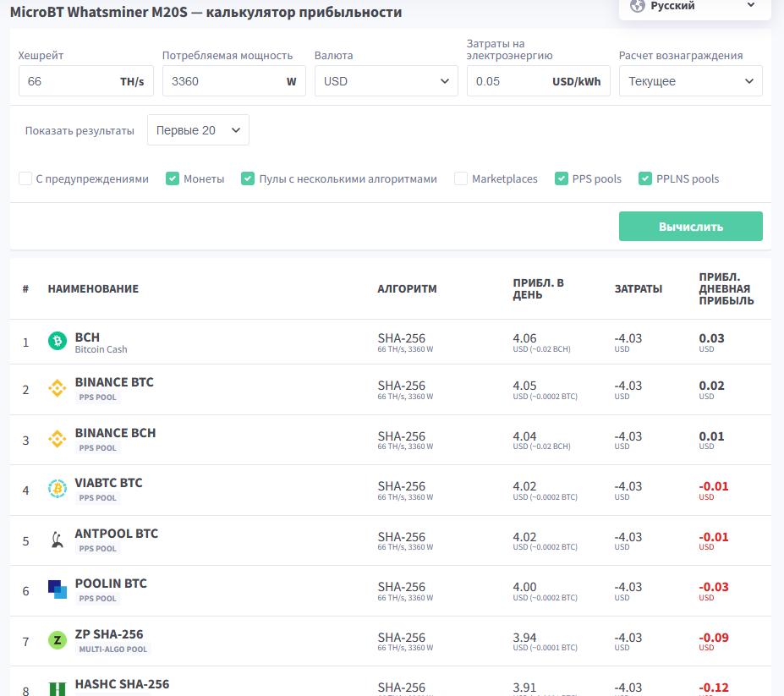Click the Хешрейт input field with 66
The image size is (784, 696).
coord(86,81)
